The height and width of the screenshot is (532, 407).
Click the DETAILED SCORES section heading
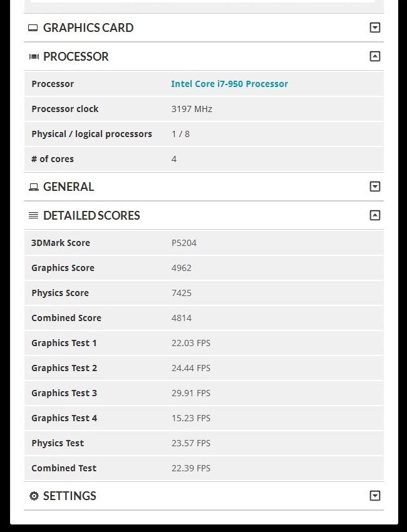(91, 215)
